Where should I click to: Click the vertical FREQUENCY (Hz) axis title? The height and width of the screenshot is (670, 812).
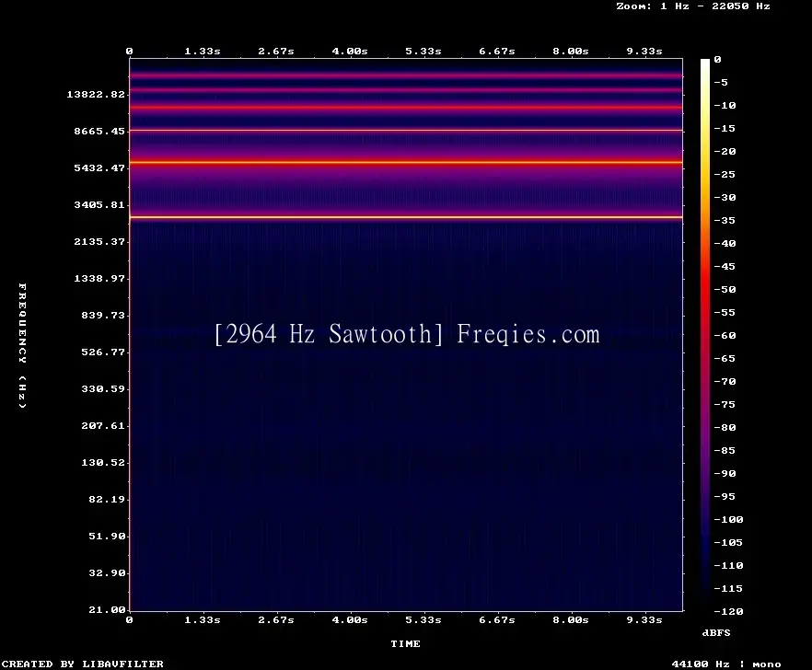click(x=22, y=345)
